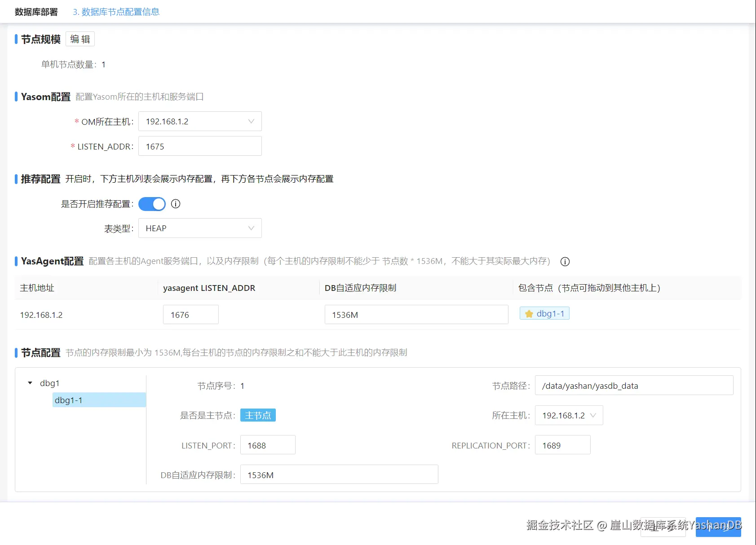This screenshot has width=756, height=545.
Task: Select dbg1-1 node in the tree
Action: click(x=99, y=400)
